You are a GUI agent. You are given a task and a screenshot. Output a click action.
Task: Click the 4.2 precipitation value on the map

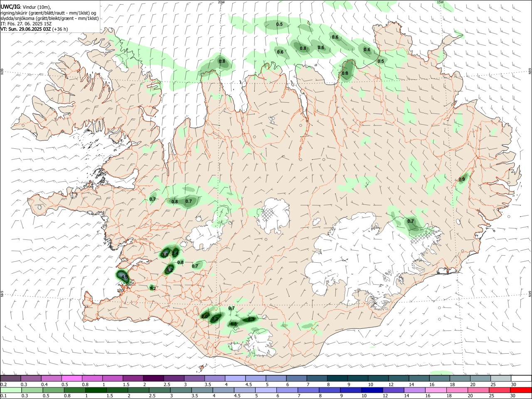tap(170, 270)
